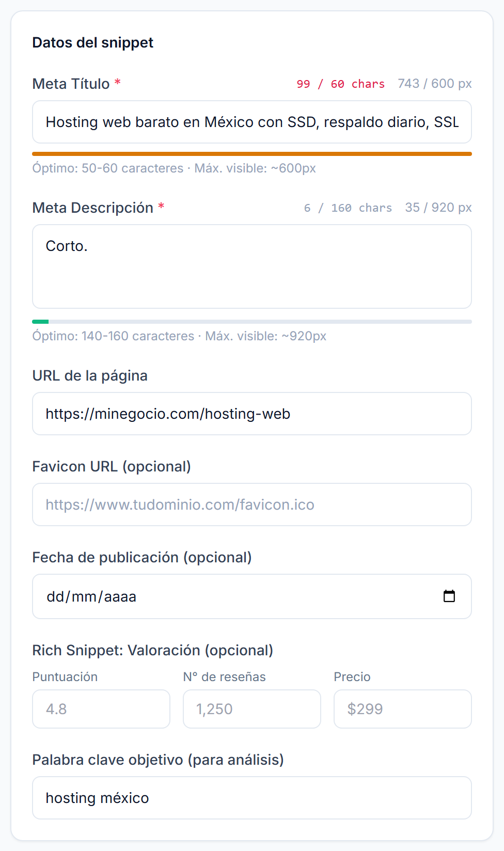Click the Meta Descripción text area
The width and height of the screenshot is (504, 851).
pos(252,266)
